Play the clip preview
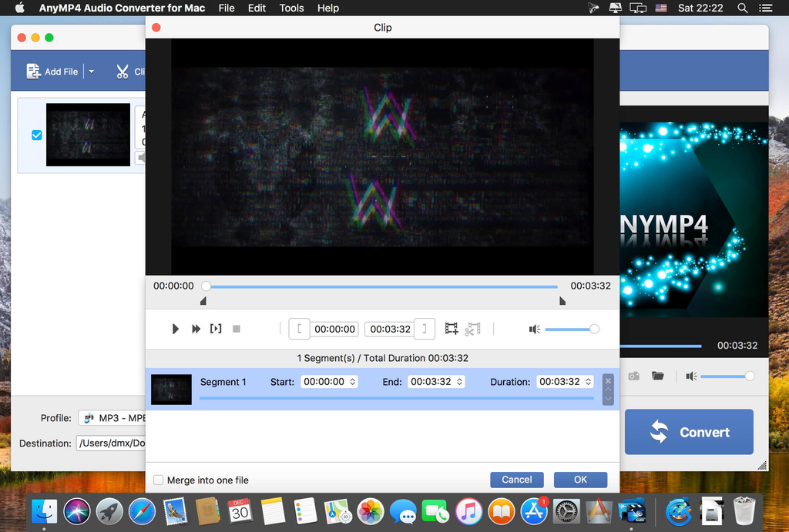The height and width of the screenshot is (532, 789). click(175, 329)
